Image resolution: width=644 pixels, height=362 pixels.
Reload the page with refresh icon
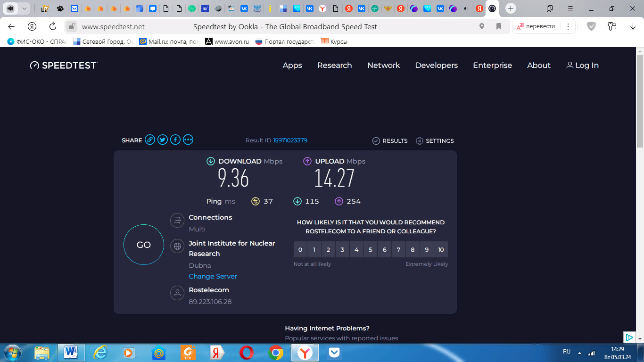click(x=53, y=26)
